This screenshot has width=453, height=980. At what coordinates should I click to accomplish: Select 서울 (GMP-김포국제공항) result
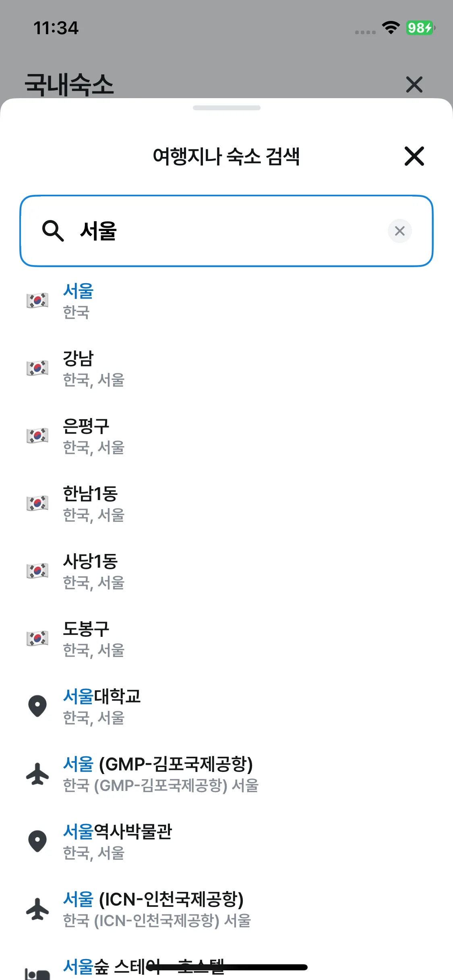click(158, 774)
